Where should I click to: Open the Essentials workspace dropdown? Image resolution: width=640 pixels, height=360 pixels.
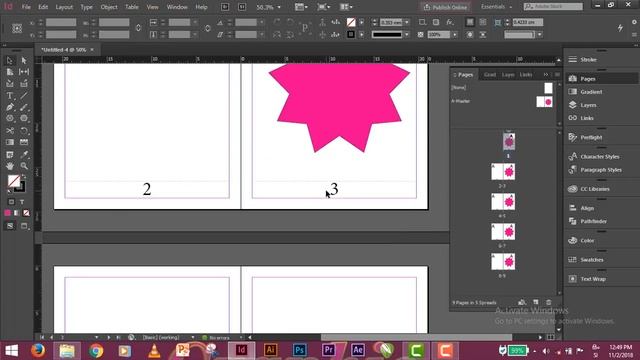pos(496,7)
